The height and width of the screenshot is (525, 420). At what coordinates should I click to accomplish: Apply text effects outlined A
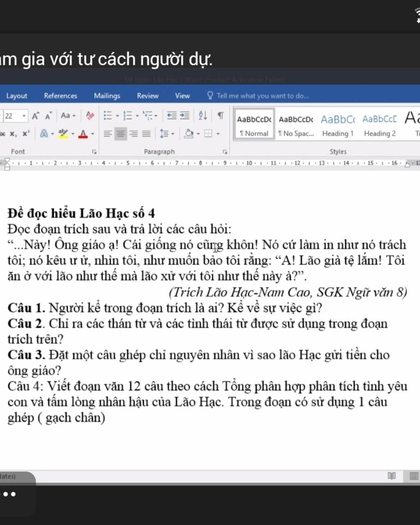tap(44, 134)
